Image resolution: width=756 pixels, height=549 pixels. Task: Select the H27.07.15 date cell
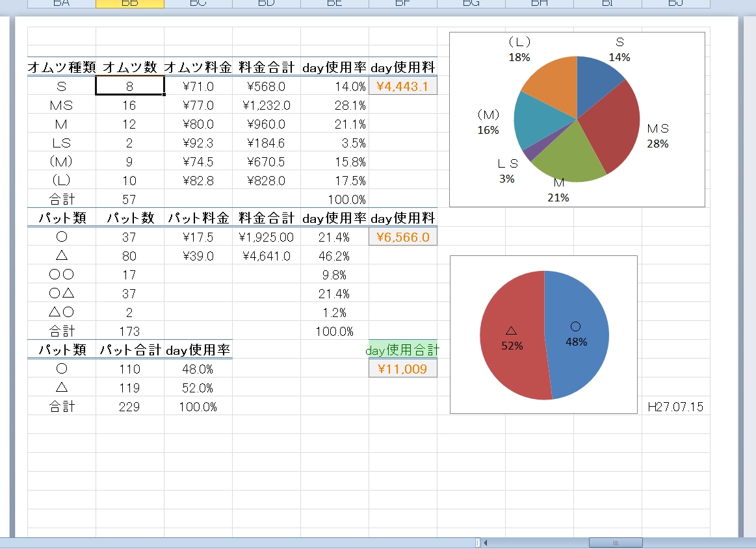coord(675,406)
